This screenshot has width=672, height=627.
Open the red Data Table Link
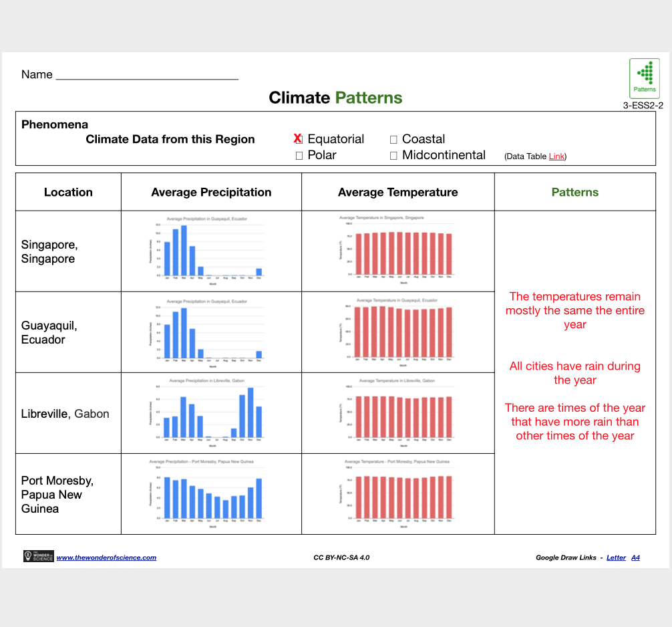click(x=556, y=156)
